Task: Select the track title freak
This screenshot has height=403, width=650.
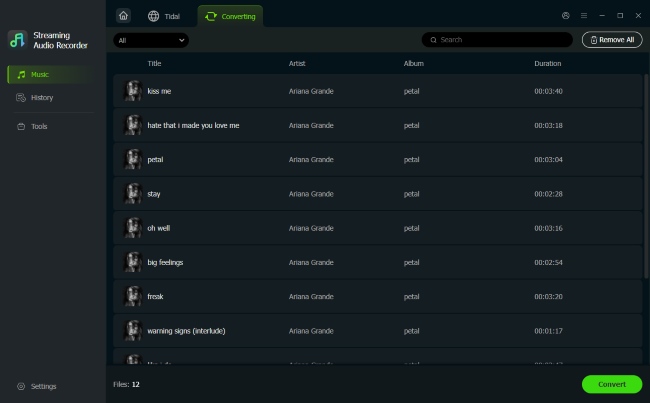Action: tap(155, 296)
